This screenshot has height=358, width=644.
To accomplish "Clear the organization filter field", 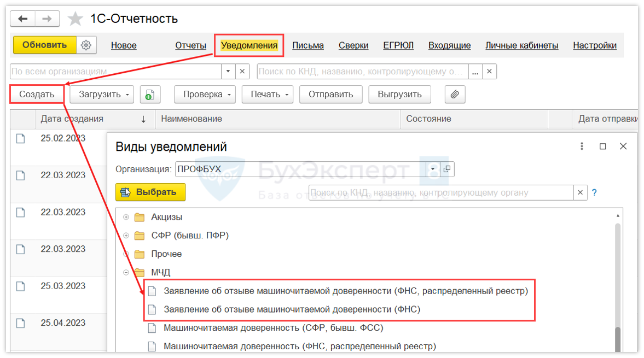I will click(x=242, y=72).
